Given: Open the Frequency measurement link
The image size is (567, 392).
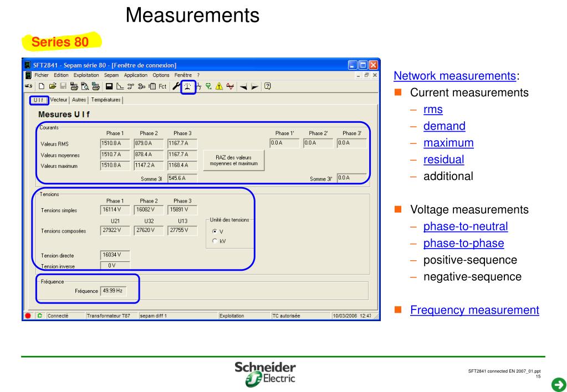Looking at the screenshot, I should coord(474,310).
